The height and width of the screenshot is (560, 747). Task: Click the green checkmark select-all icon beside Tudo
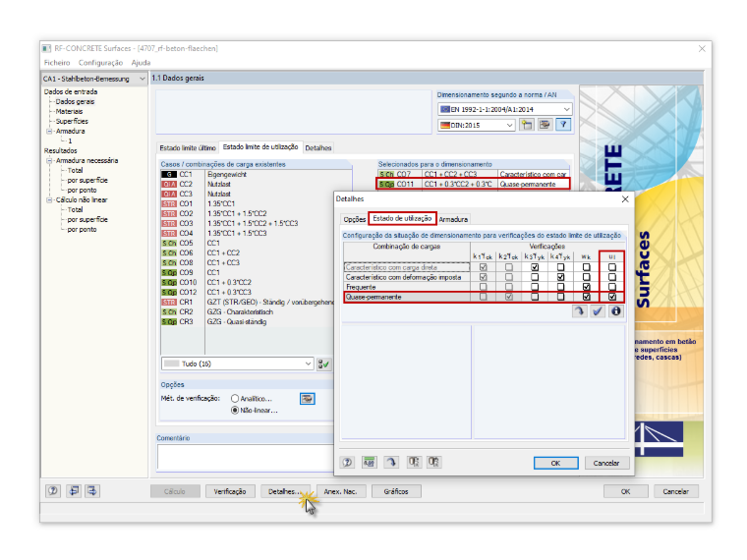323,364
